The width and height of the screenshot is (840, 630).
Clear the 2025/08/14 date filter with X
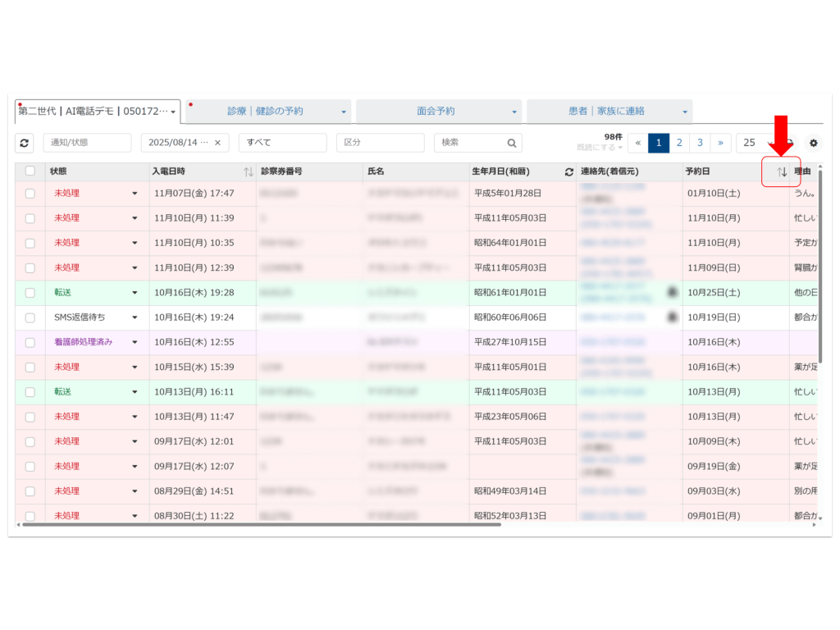click(217, 143)
